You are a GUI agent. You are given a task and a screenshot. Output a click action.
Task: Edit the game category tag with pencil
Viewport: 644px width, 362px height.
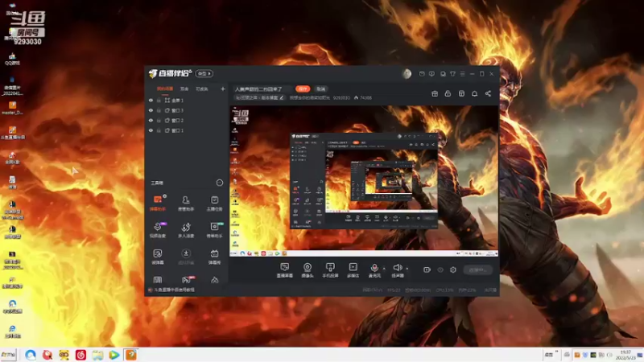(260, 97)
